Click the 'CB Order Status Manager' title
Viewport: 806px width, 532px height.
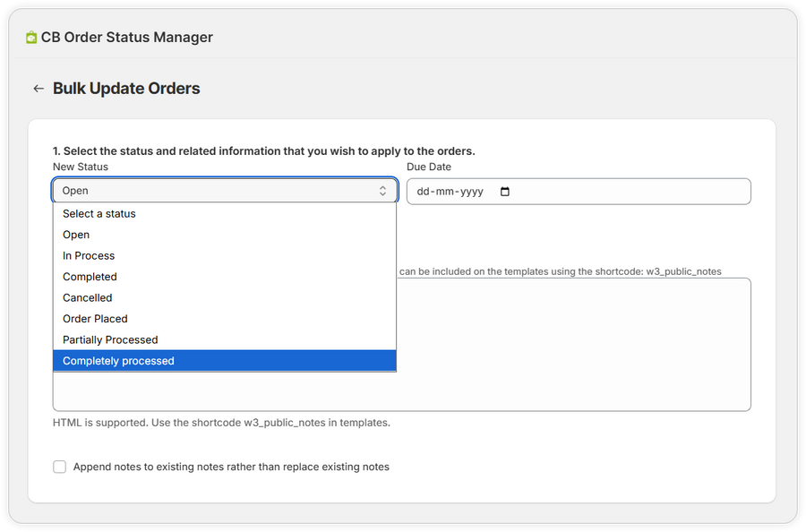[127, 38]
